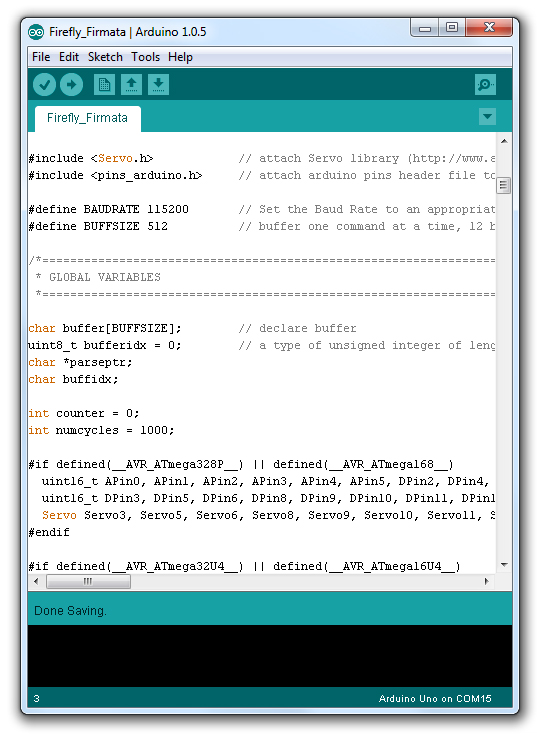Image resolution: width=537 pixels, height=734 pixels.
Task: Close the Arduino window
Action: [x=489, y=28]
